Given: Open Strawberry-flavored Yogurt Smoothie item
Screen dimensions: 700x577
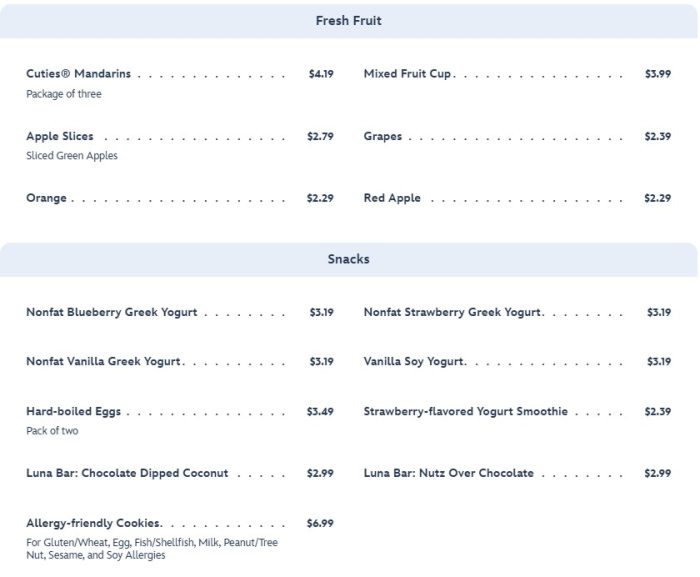Looking at the screenshot, I should pyautogui.click(x=465, y=411).
